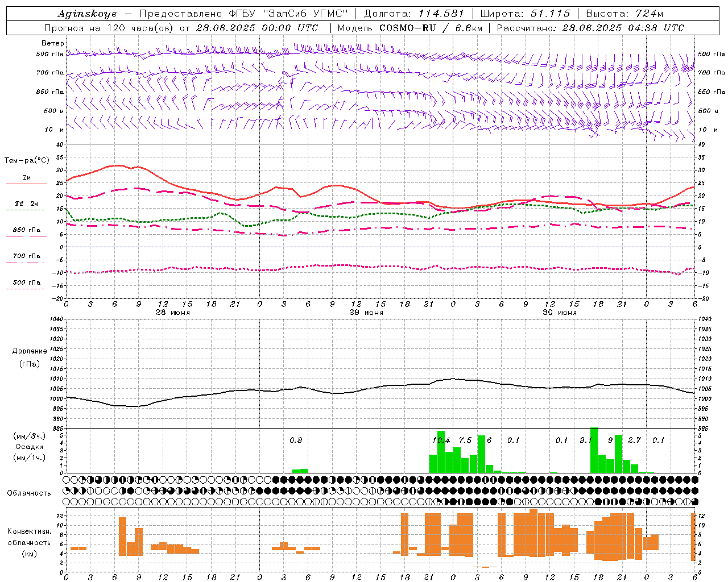Click the 9.1 precipitation amount value
Viewport: 728px width, 582px height.
[586, 440]
